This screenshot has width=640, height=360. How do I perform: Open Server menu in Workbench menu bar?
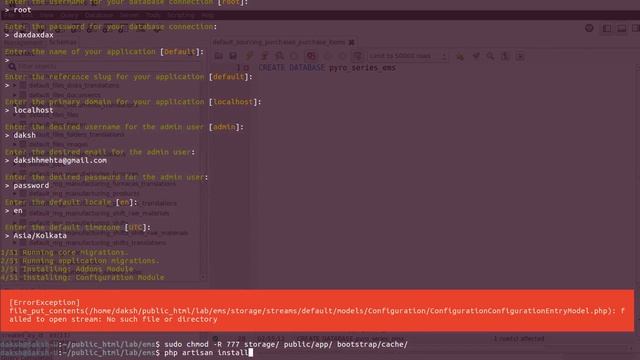pyautogui.click(x=129, y=15)
